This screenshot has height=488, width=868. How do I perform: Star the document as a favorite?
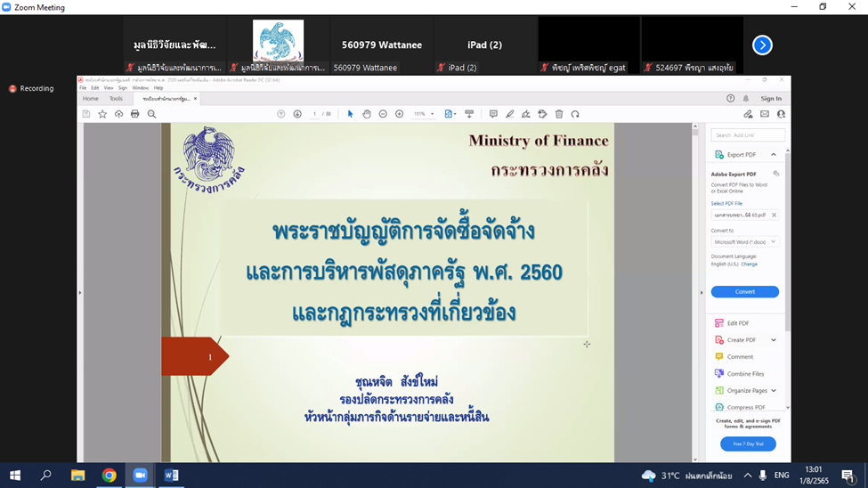[102, 114]
